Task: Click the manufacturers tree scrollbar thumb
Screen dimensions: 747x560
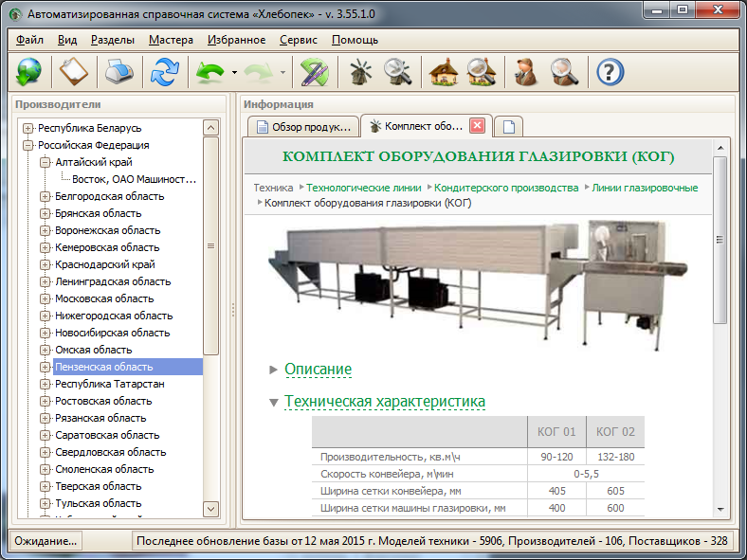Action: click(x=210, y=245)
